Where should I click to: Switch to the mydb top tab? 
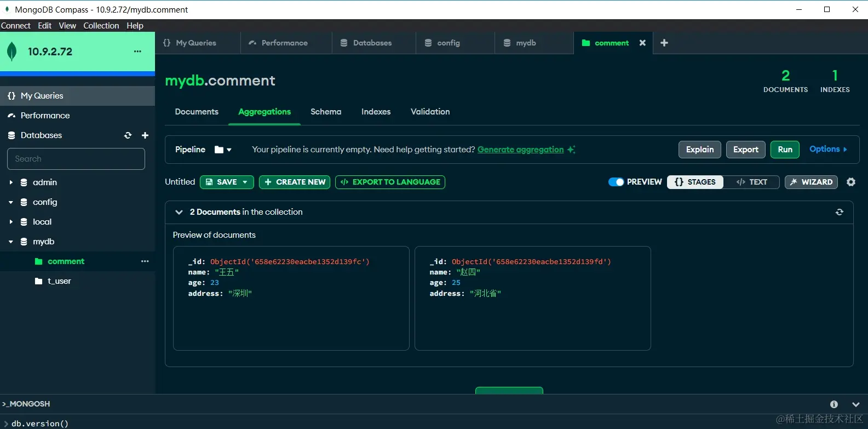pos(534,43)
